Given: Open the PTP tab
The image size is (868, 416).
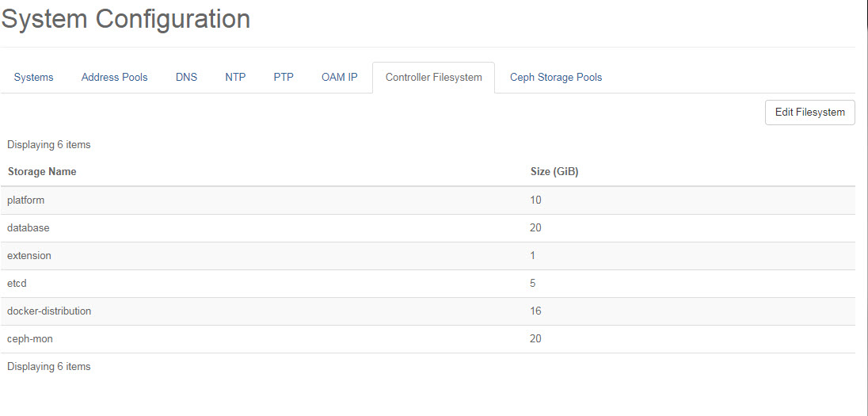Looking at the screenshot, I should pos(284,78).
